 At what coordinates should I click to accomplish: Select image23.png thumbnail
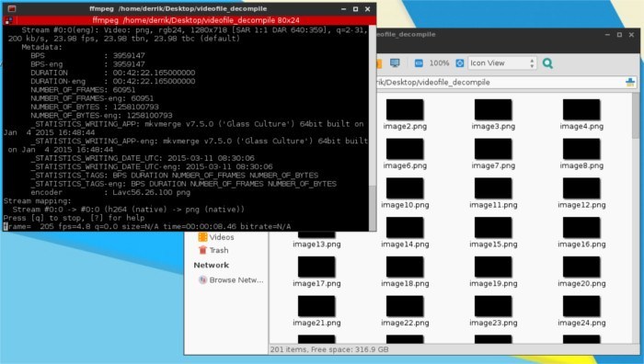pyautogui.click(x=493, y=306)
